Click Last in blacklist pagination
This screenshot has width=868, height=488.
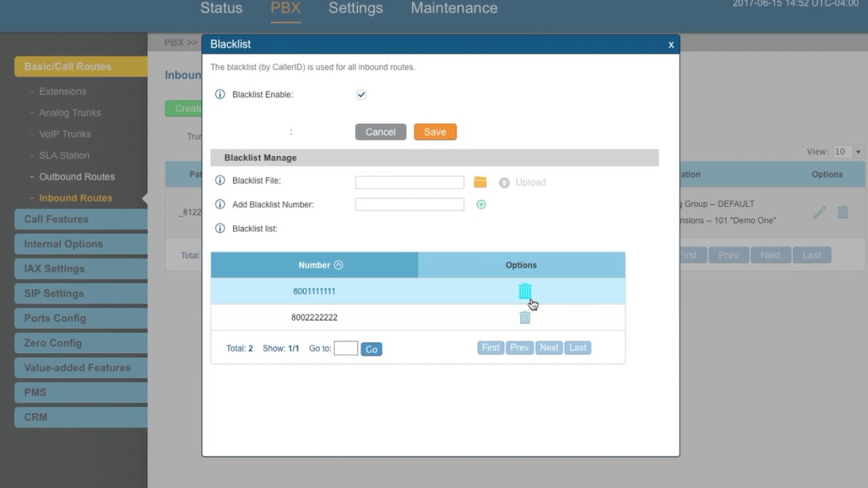[578, 348]
